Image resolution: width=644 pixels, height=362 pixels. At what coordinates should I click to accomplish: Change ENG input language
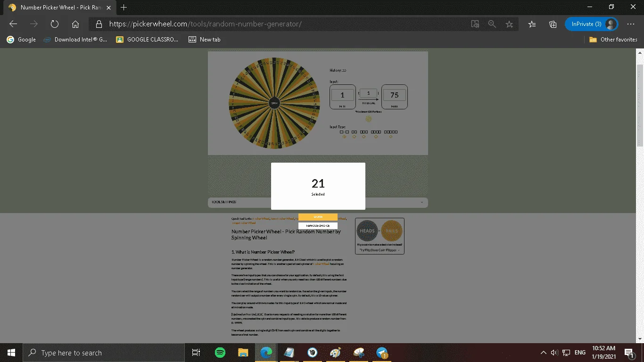click(580, 353)
